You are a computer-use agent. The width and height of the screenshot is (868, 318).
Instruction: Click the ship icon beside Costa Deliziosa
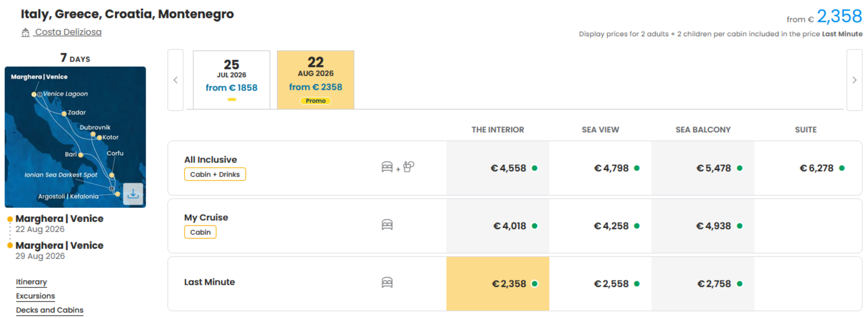(25, 33)
